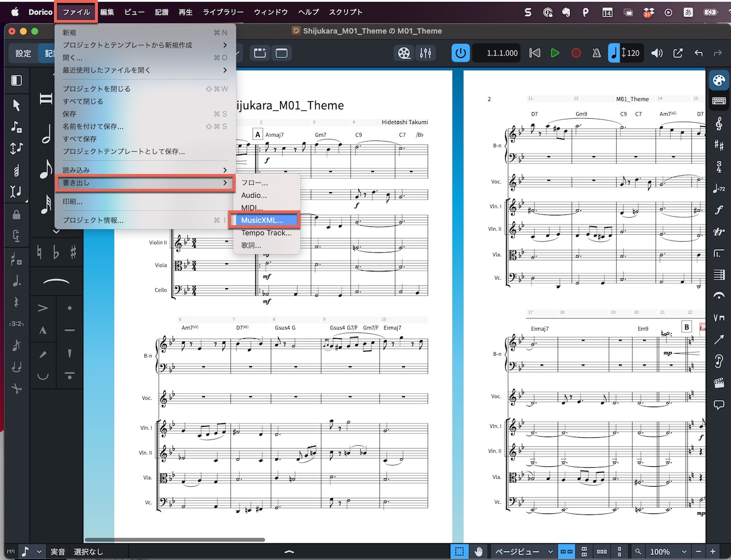Viewport: 731px width, 560px height.
Task: Click the 設定 mode button
Action: 23,53
